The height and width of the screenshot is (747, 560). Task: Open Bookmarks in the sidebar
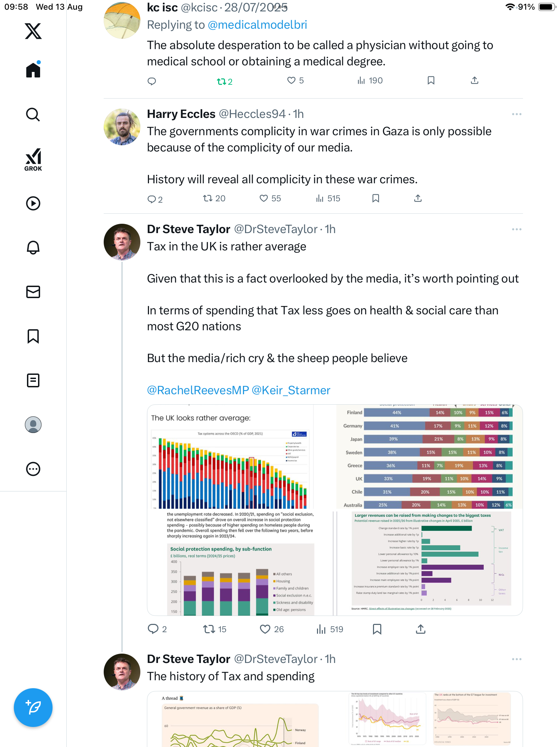pos(33,336)
